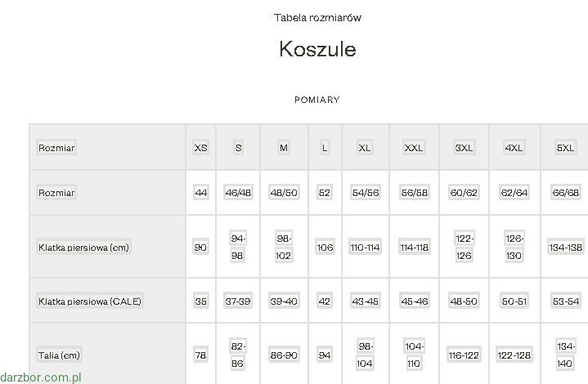The image size is (588, 384).
Task: Click the "Talia (cm)" row label
Action: (60, 355)
